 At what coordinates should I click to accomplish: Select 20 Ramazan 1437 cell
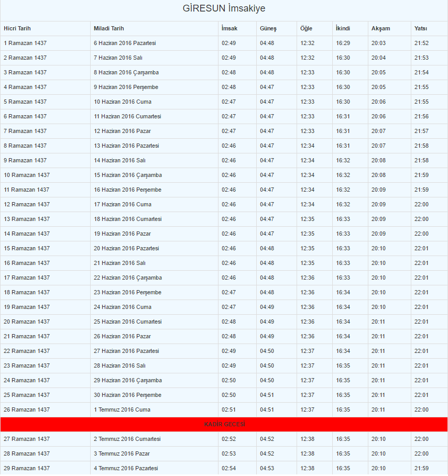(27, 322)
